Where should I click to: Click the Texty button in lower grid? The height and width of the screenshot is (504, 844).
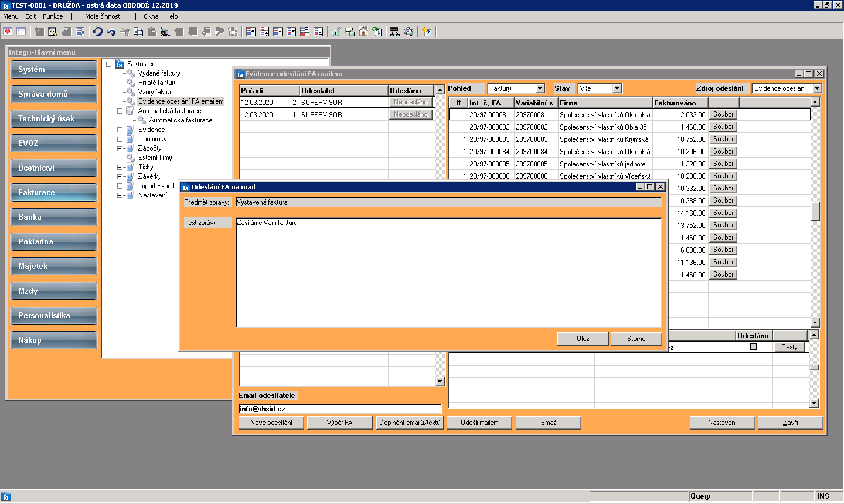point(789,347)
